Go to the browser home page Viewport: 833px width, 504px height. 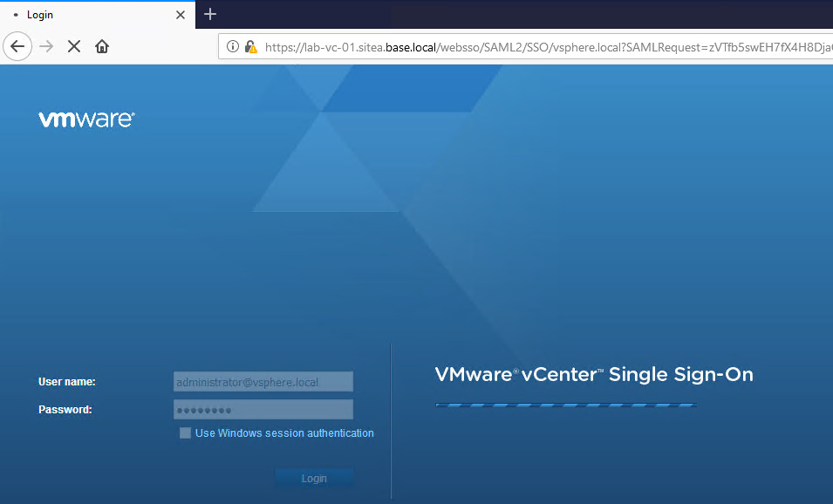(x=102, y=46)
